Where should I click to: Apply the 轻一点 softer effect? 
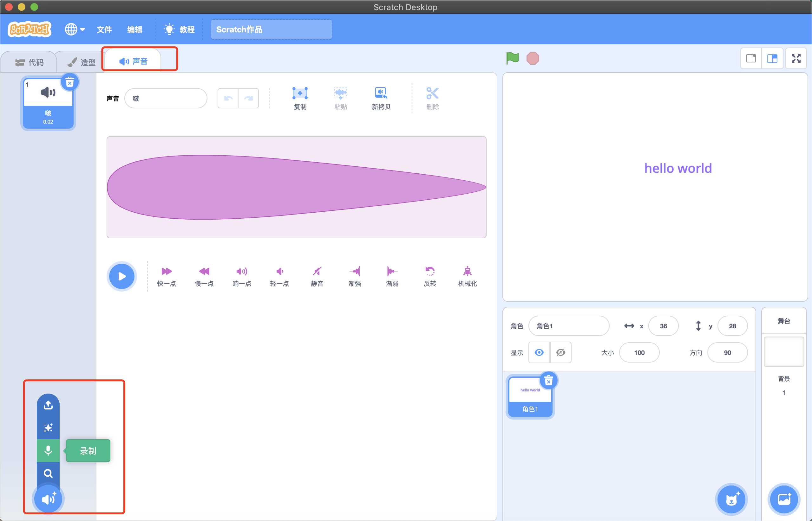point(279,276)
